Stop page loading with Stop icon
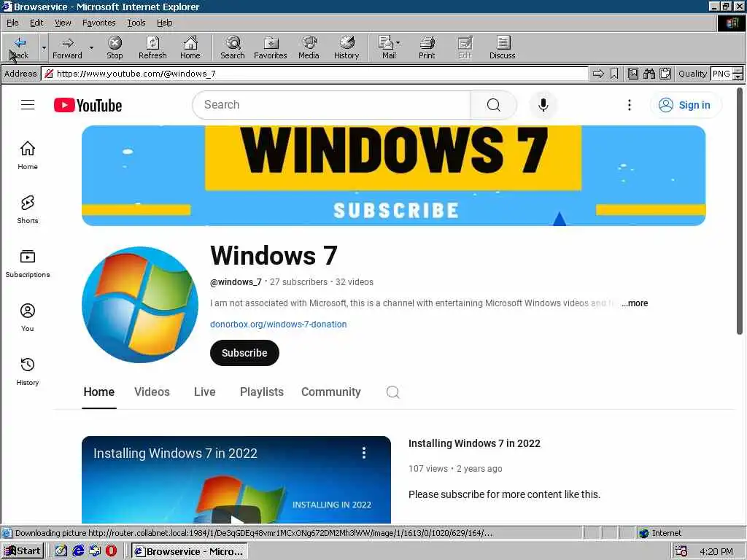The height and width of the screenshot is (560, 747). tap(115, 47)
